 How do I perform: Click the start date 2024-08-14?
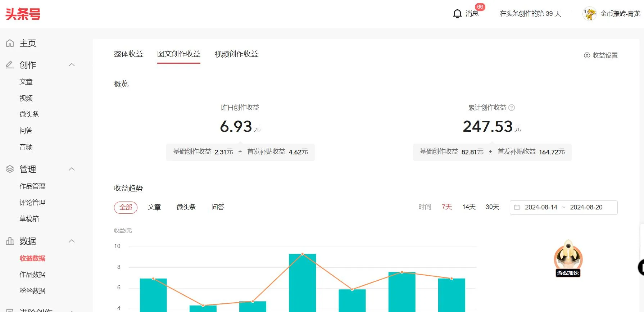pos(541,207)
